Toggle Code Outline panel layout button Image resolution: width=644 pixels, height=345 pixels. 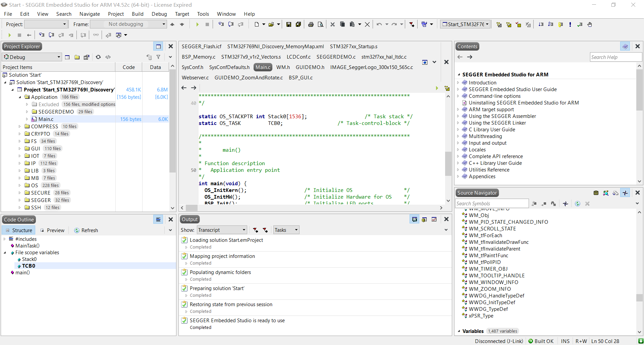point(158,219)
